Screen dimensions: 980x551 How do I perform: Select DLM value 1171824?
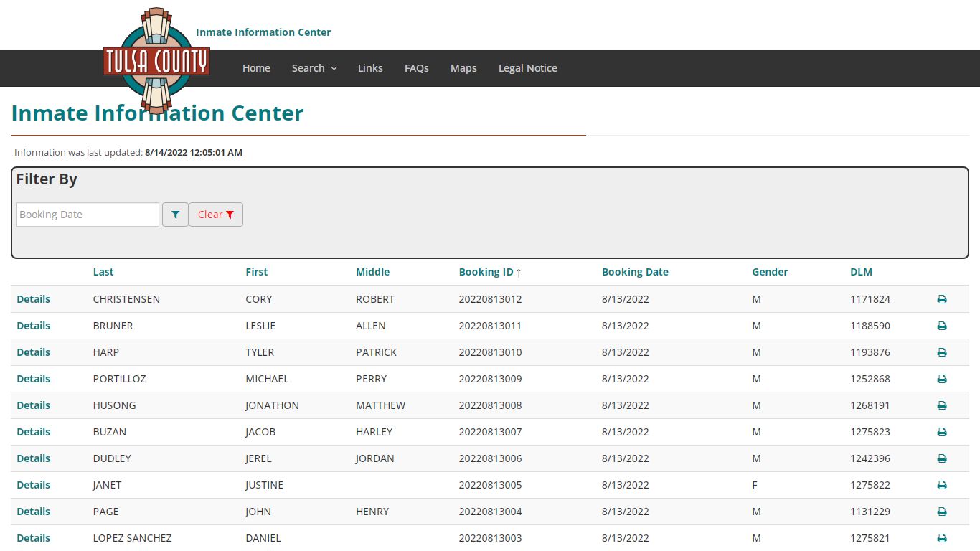(870, 299)
